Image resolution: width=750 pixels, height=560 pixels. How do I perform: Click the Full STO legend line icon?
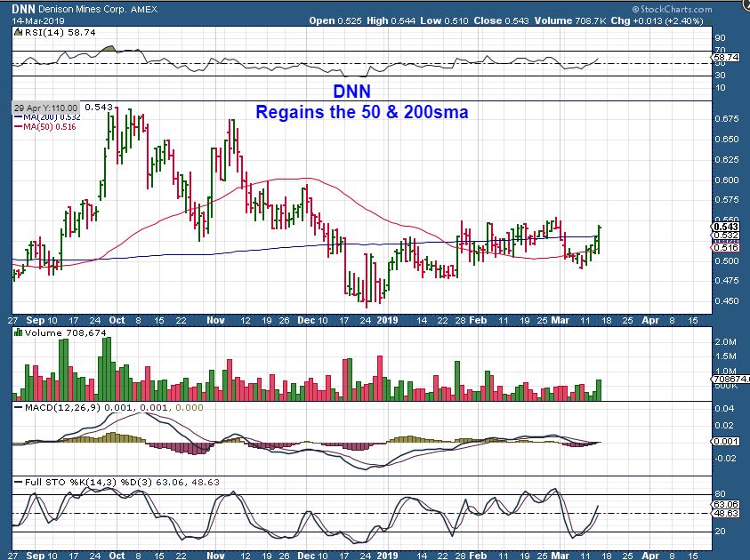click(16, 482)
